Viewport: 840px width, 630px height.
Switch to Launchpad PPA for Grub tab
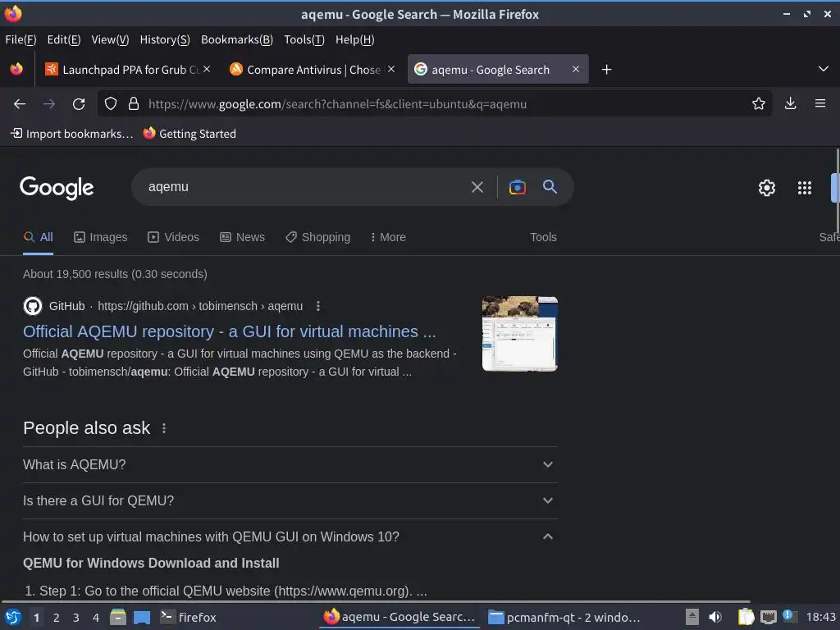pos(129,70)
